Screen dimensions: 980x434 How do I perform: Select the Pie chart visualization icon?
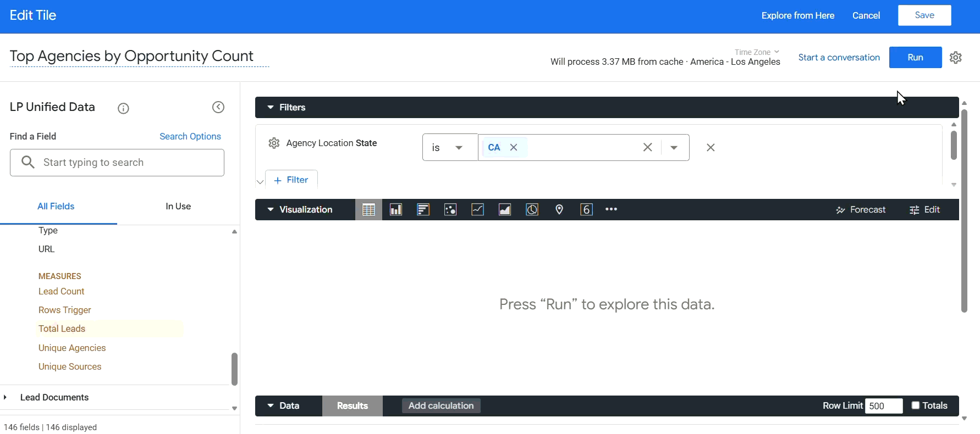pos(532,210)
